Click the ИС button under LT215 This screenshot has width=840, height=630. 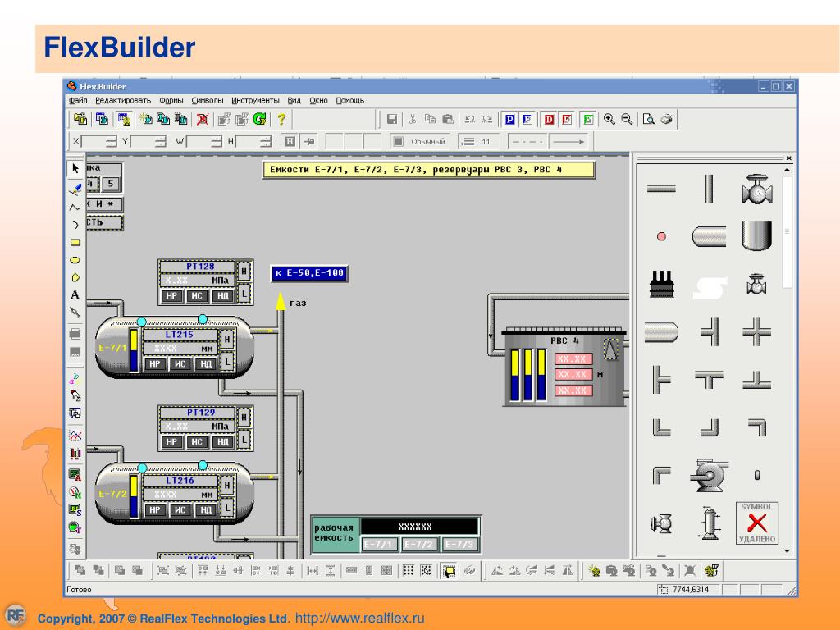[x=180, y=364]
